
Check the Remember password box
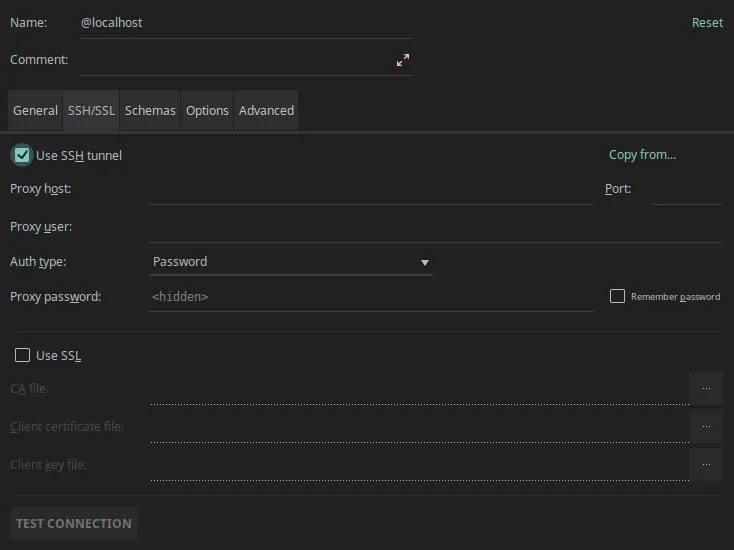point(617,296)
